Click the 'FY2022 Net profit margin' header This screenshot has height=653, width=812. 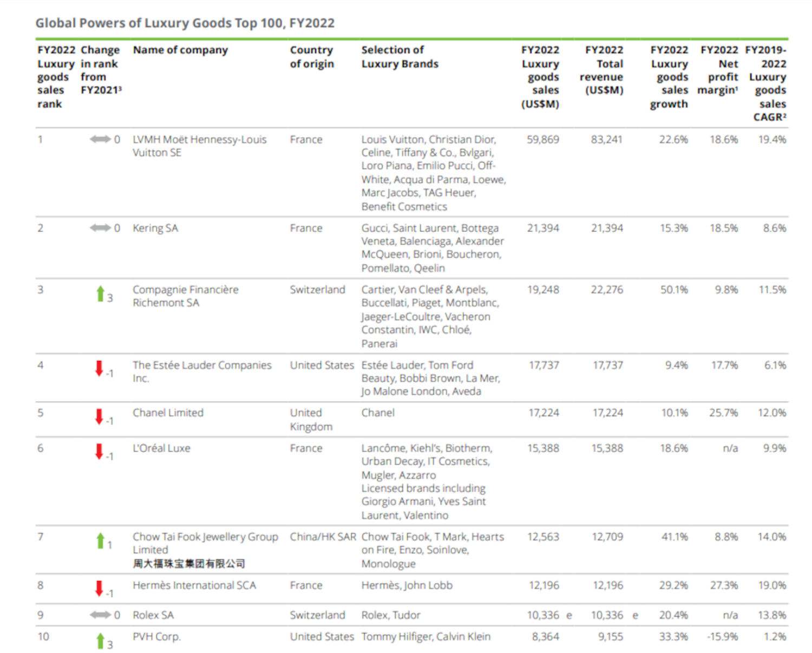click(718, 70)
